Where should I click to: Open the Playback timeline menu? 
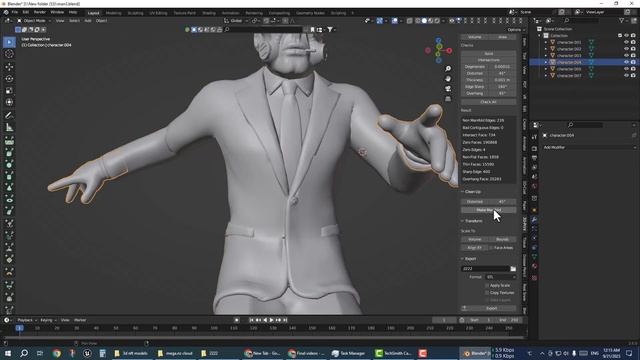tap(27, 320)
